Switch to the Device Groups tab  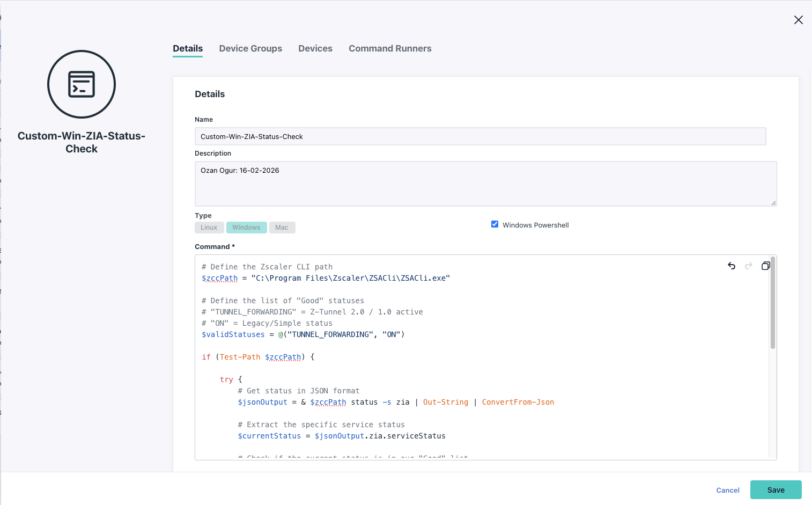pyautogui.click(x=250, y=48)
